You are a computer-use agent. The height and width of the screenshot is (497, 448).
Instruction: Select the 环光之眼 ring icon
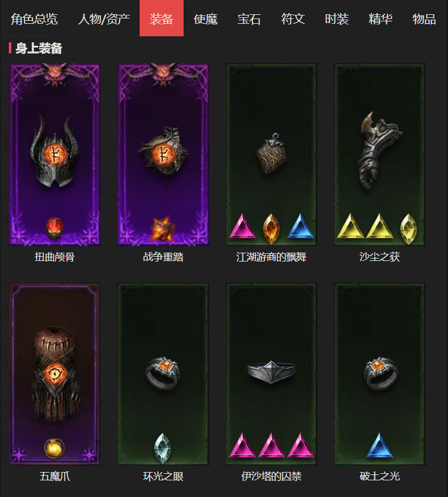(163, 373)
